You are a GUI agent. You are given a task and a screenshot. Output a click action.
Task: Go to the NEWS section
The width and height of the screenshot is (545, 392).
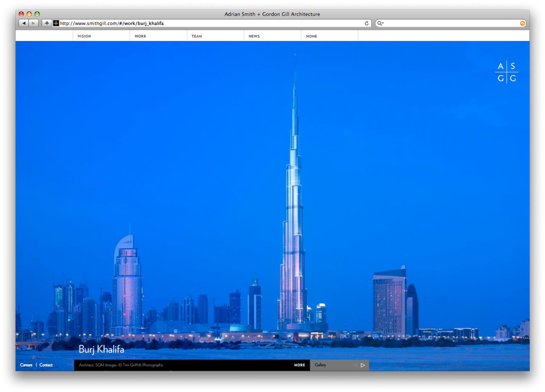click(254, 36)
